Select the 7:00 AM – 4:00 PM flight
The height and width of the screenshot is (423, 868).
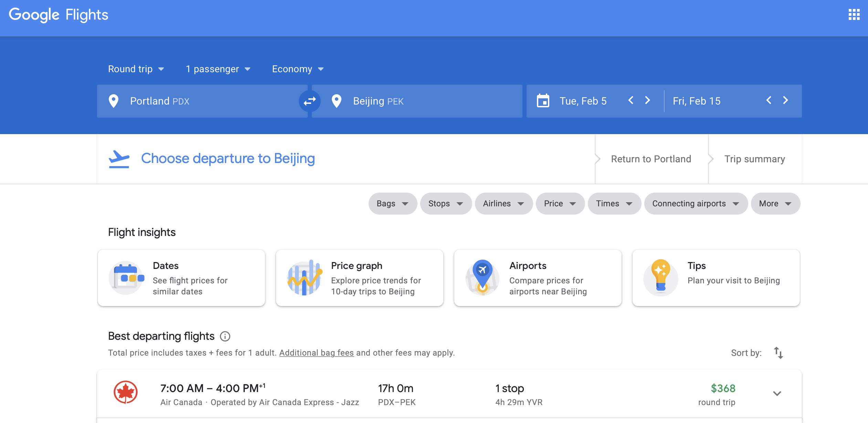[213, 388]
